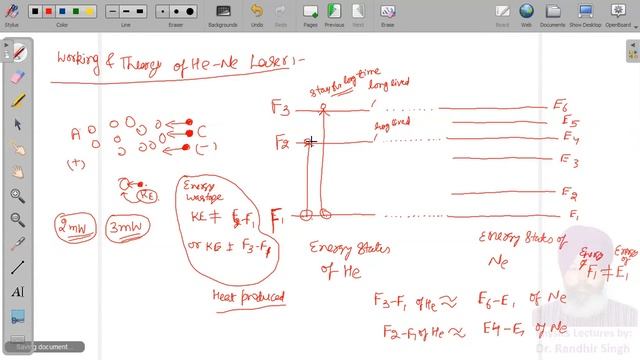Viewport: 640px width, 360px height.
Task: Go to the Previous page
Action: pyautogui.click(x=334, y=15)
